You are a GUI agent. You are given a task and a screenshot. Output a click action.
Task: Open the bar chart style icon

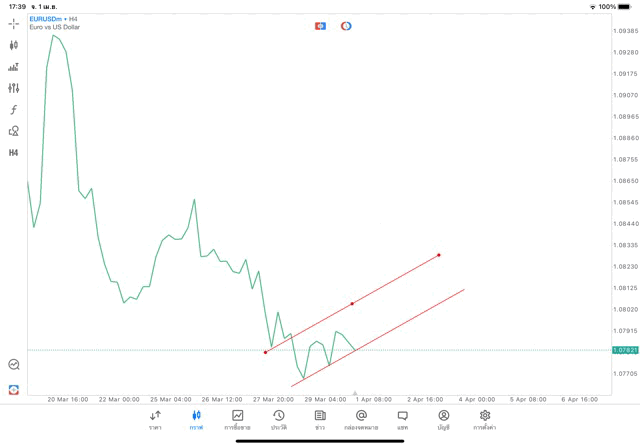[x=14, y=67]
